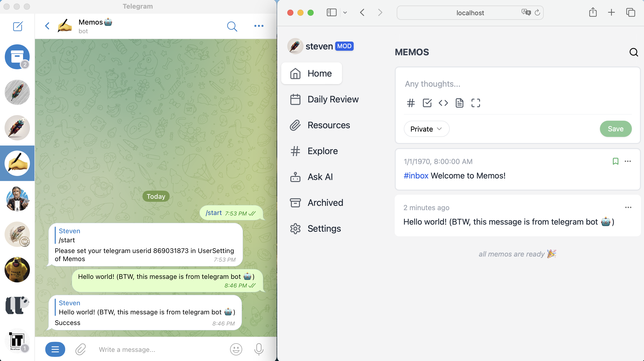Click the Save button
This screenshot has height=361, width=644.
(616, 129)
